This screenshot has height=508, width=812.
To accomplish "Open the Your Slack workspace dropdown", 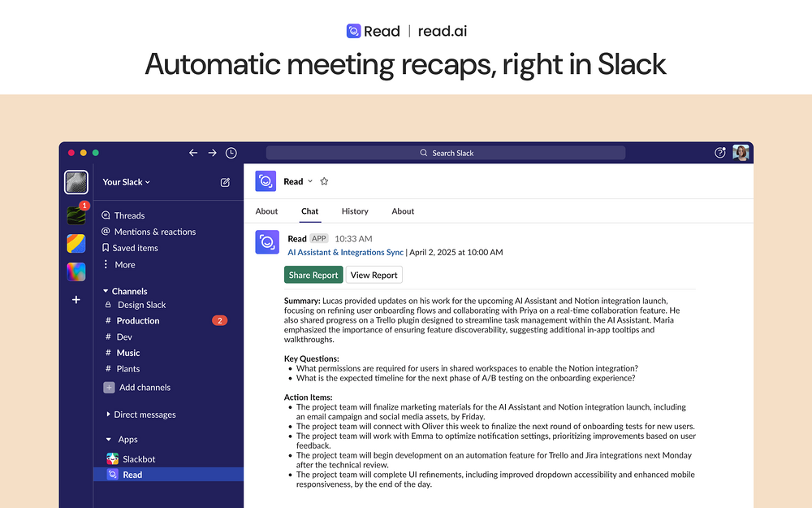I will (127, 182).
